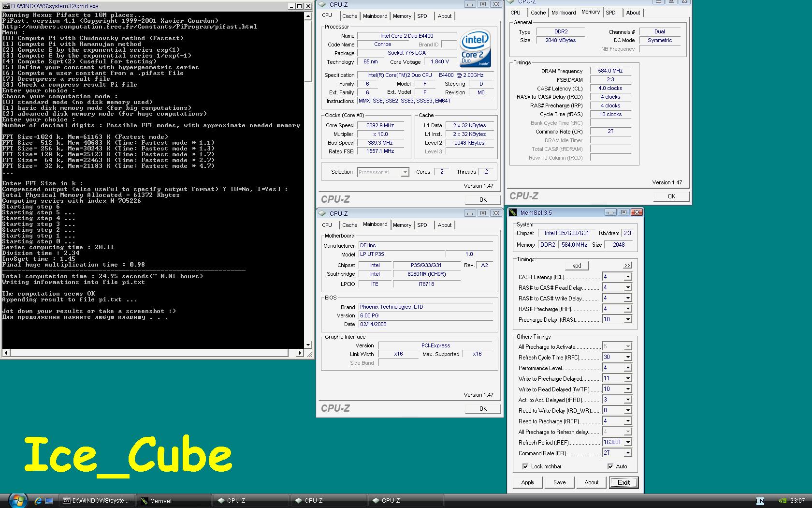Viewport: 812px width, 508px height.
Task: Click the cmd horizontal scroll right arrow
Action: click(x=300, y=353)
